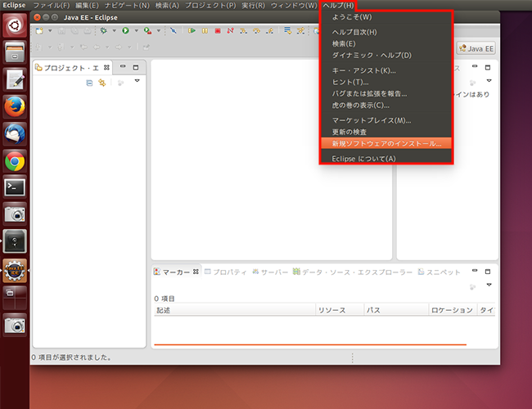Click the Debug bug icon

coord(103,31)
